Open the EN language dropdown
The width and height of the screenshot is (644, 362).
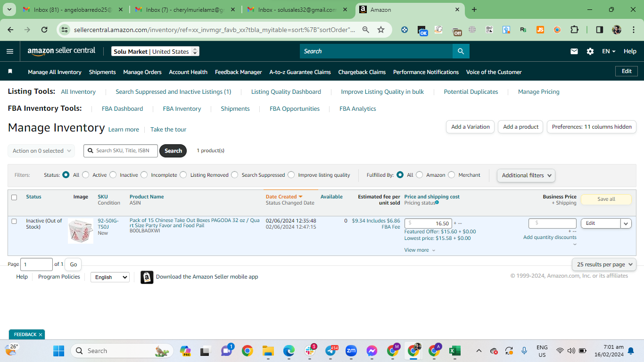tap(609, 51)
